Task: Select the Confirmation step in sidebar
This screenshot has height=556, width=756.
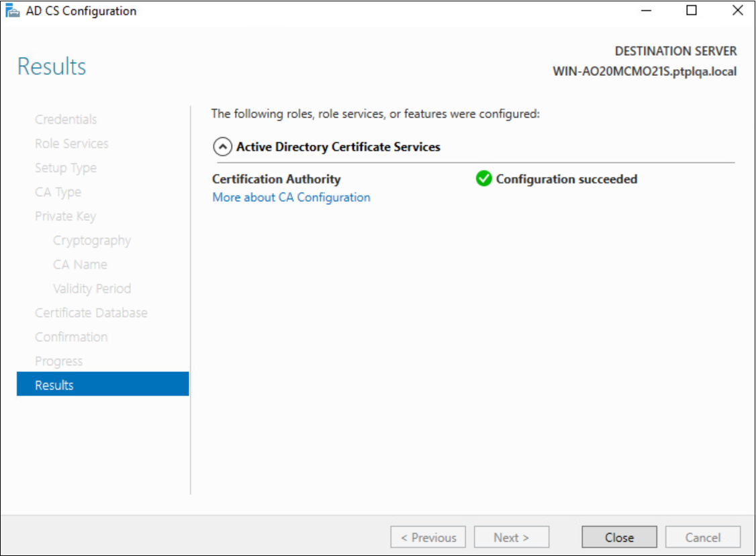Action: pos(71,337)
